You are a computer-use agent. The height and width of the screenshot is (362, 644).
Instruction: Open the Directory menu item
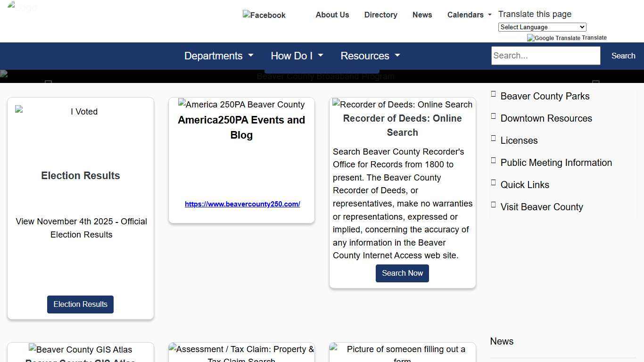click(x=380, y=15)
